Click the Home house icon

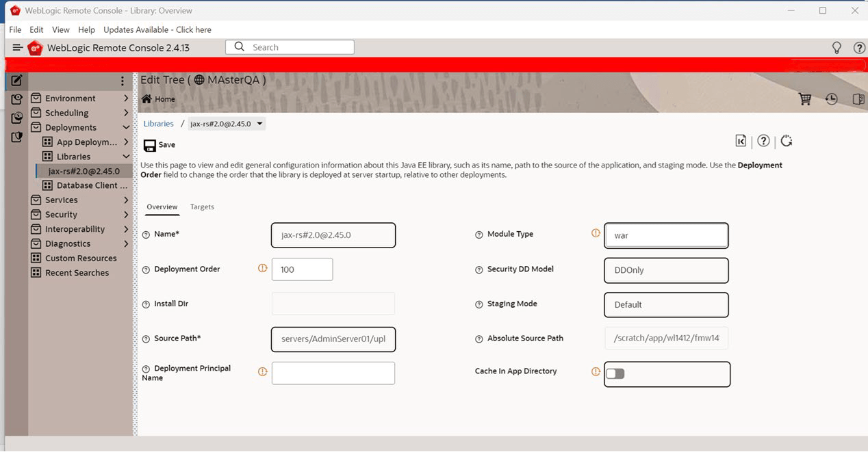(146, 99)
